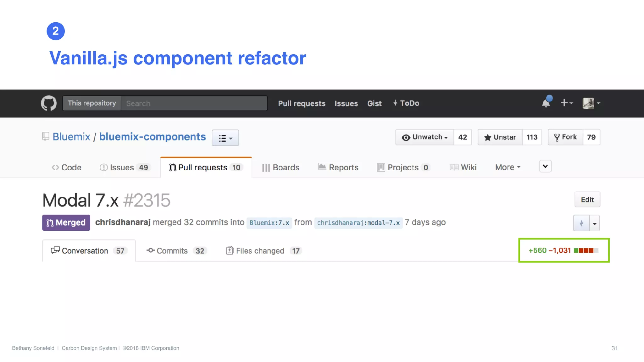Viewport: 644px width, 362px height.
Task: Open the user avatar menu
Action: click(591, 103)
